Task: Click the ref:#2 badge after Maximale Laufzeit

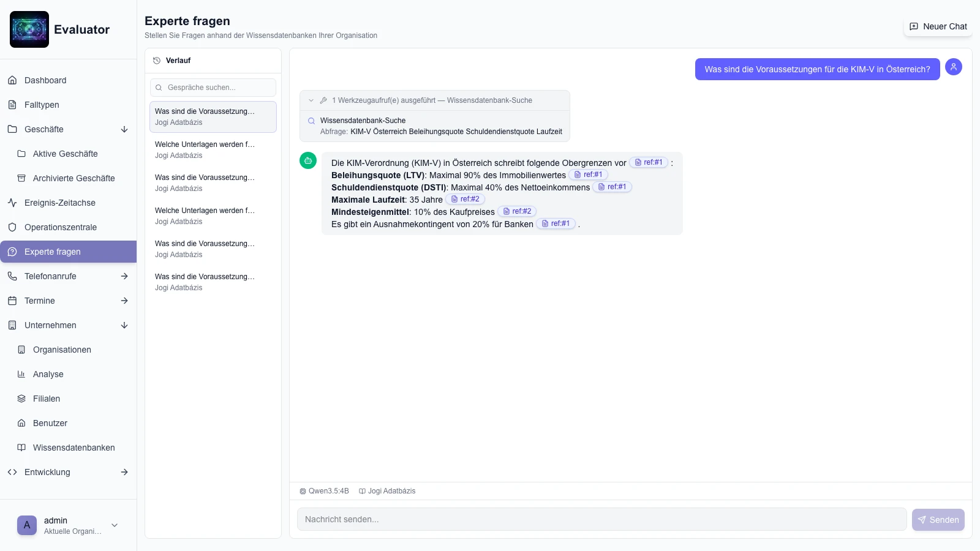Action: click(465, 199)
